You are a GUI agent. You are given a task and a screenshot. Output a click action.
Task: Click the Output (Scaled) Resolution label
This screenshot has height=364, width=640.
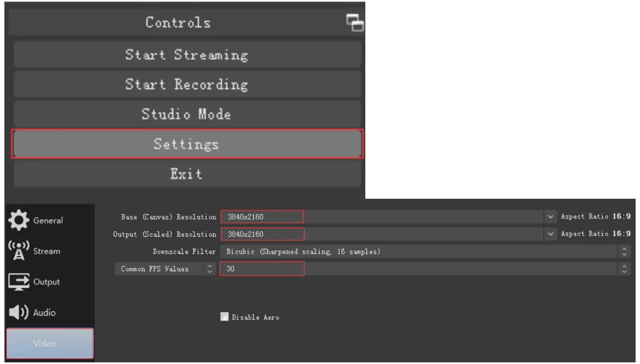pos(164,234)
